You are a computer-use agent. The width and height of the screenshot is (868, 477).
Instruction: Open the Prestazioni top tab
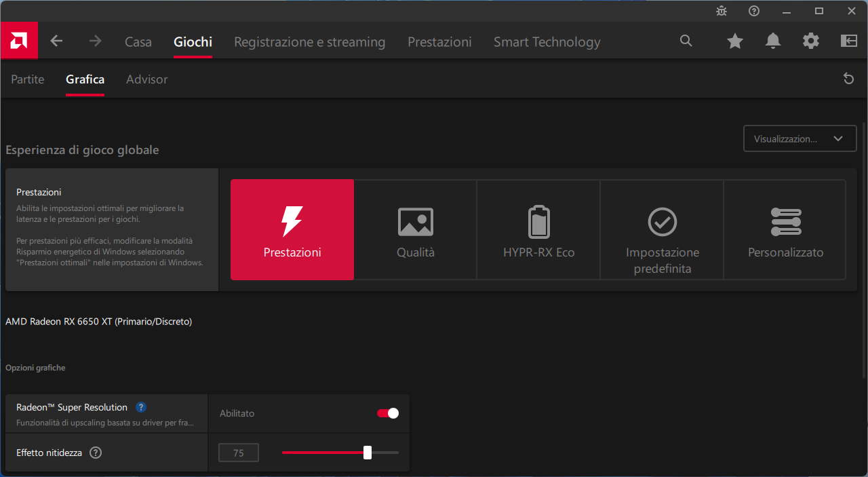click(439, 42)
